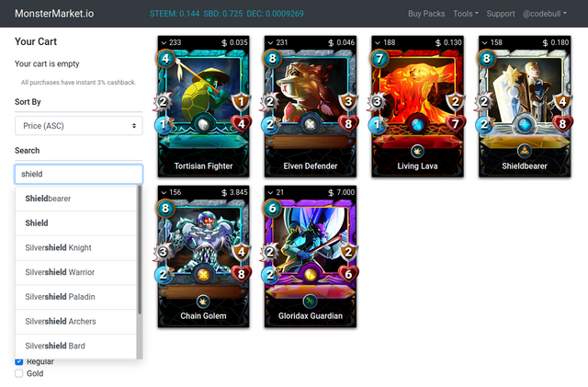The width and height of the screenshot is (588, 387).
Task: Click the melee attack icon on Living Lava
Action: point(377,101)
